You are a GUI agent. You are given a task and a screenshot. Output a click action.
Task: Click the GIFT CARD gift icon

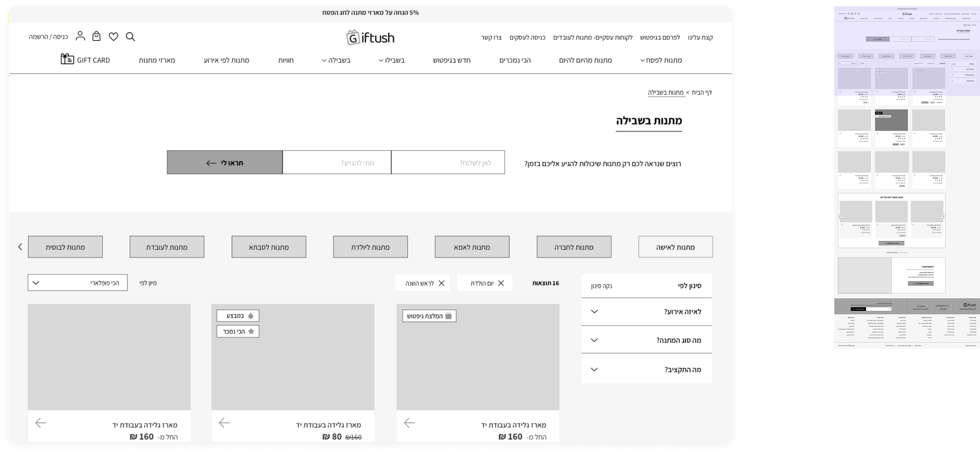pos(67,59)
